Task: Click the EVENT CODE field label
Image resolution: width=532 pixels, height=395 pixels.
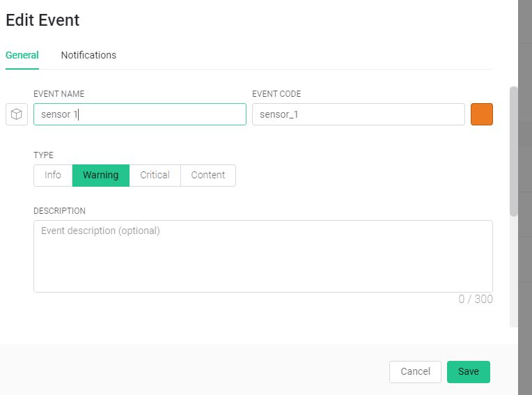Action: pos(276,94)
